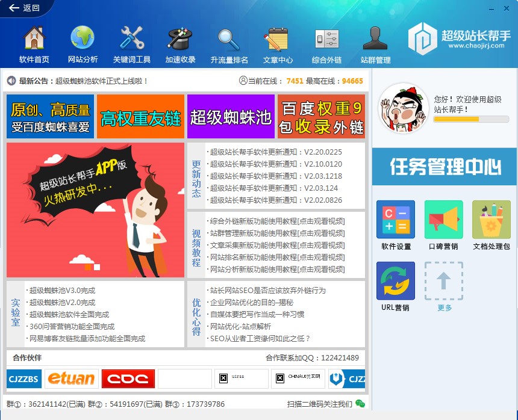
Task: Click the speaker icon beside 最新公告
Action: 11,81
